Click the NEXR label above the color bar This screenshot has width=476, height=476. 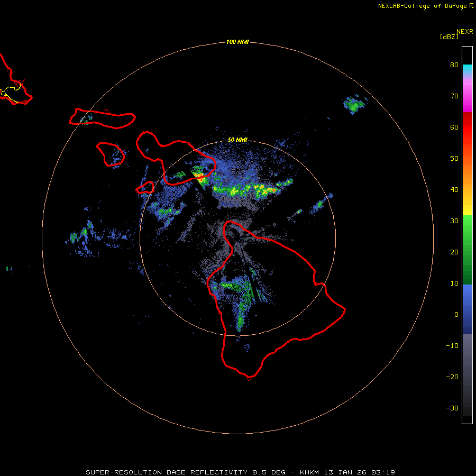pos(465,32)
